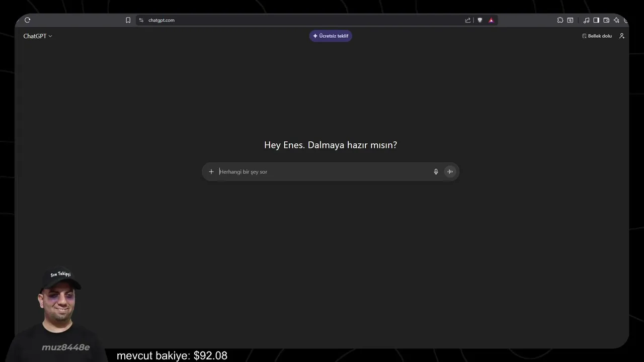Reload the page with the refresh icon
The width and height of the screenshot is (644, 362).
(27, 20)
